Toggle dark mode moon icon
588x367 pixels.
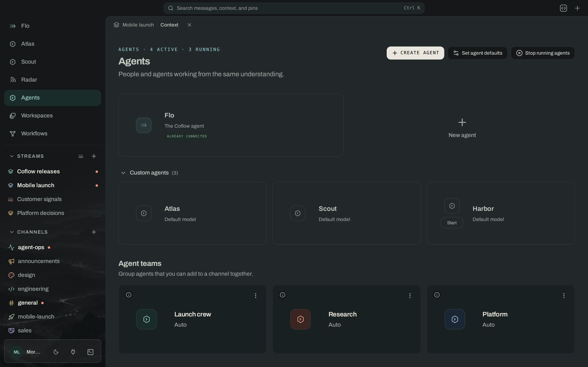pyautogui.click(x=56, y=352)
